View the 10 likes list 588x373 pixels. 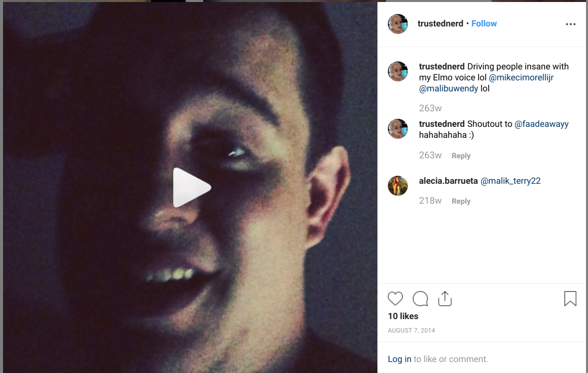pos(403,317)
